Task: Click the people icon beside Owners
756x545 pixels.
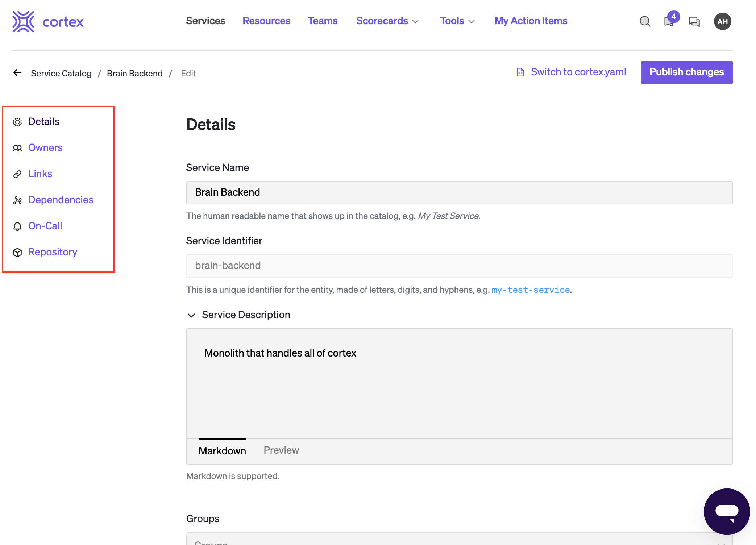Action: coord(17,148)
